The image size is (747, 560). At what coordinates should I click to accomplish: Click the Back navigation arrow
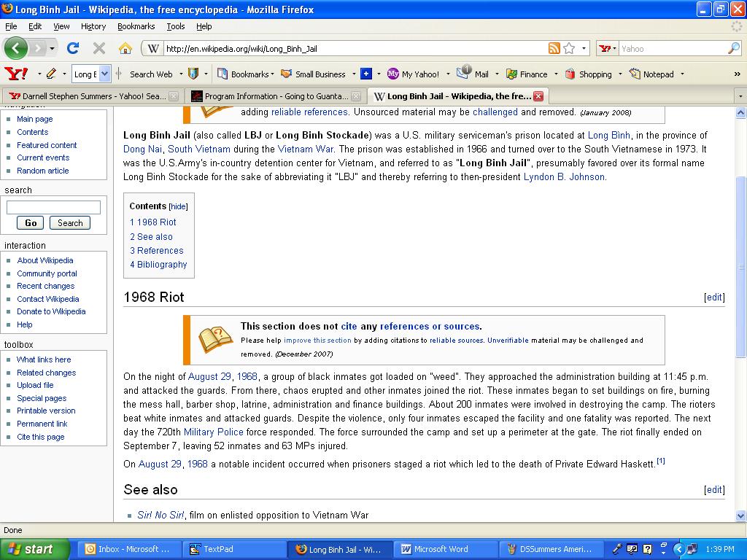pos(16,48)
